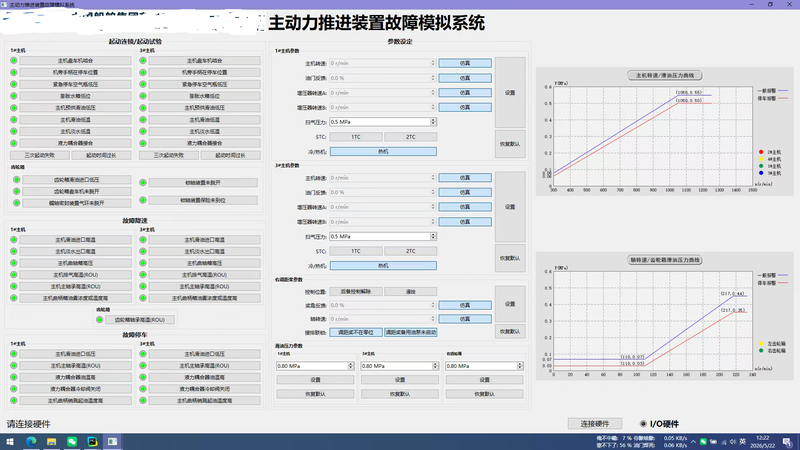Open File Explorer from the taskbar
Screen dimensions: 800x450
[52, 442]
